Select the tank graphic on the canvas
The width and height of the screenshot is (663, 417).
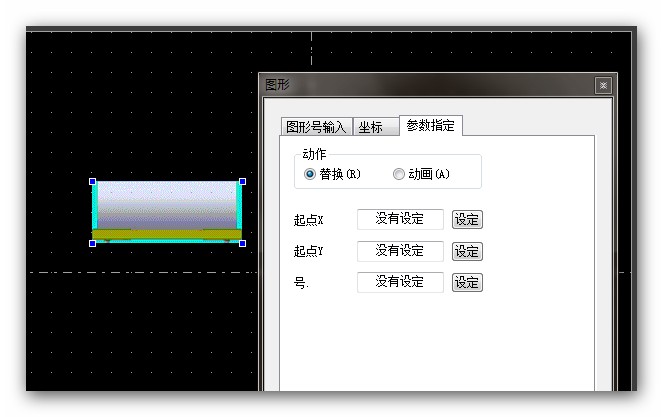tap(167, 205)
